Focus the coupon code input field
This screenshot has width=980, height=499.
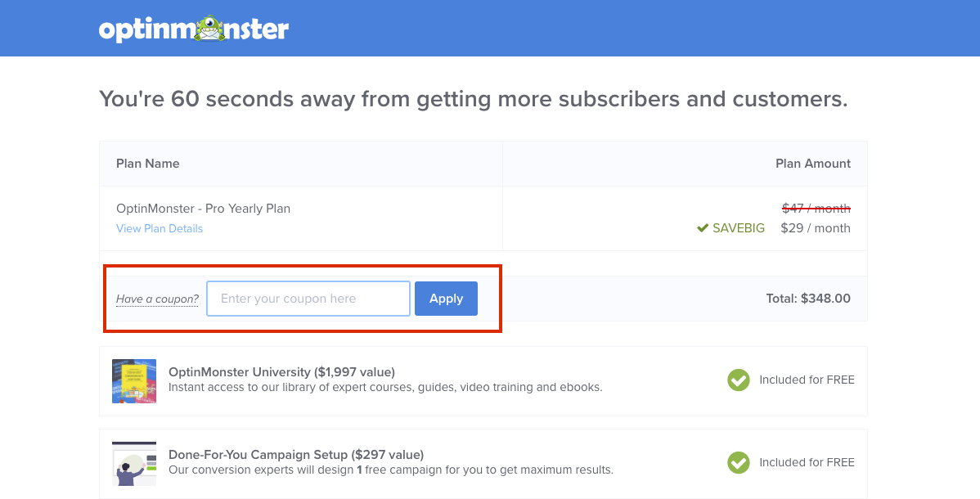tap(308, 299)
